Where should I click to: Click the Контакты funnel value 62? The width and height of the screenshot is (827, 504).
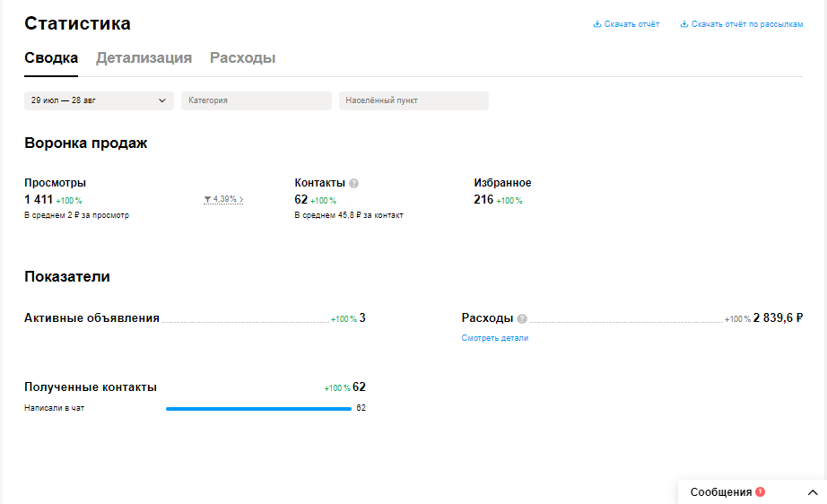point(301,200)
